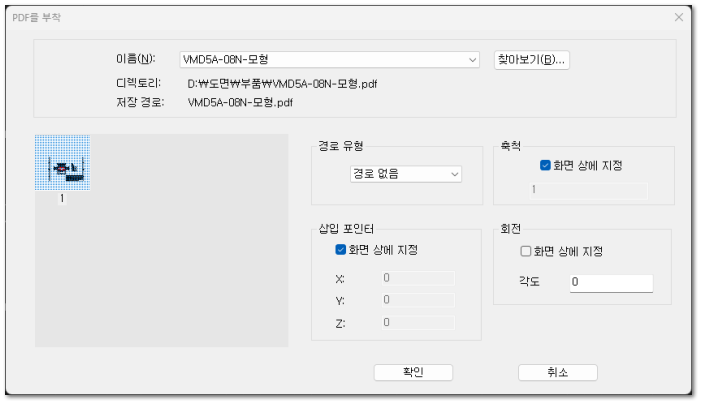Click the 축척 scale value field
Image resolution: width=701 pixels, height=404 pixels.
pos(588,190)
